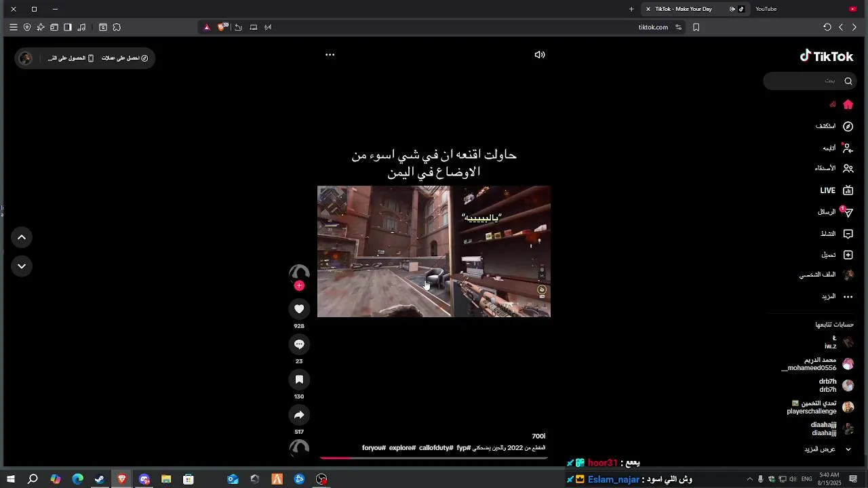Mute the video with speaker icon
This screenshot has height=488, width=868.
pyautogui.click(x=540, y=55)
